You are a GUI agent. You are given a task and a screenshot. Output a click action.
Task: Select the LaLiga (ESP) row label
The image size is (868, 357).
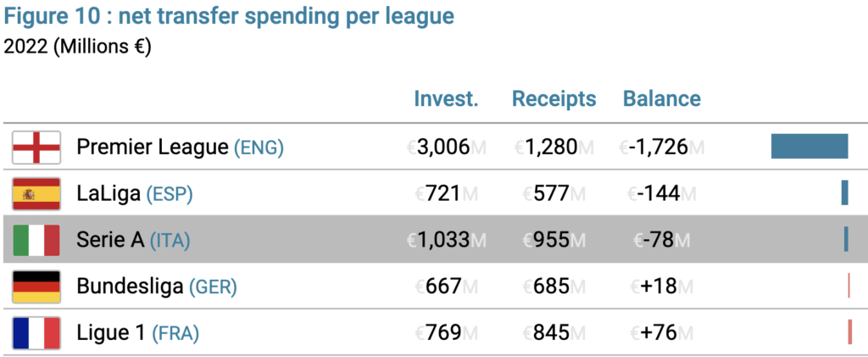(x=135, y=193)
